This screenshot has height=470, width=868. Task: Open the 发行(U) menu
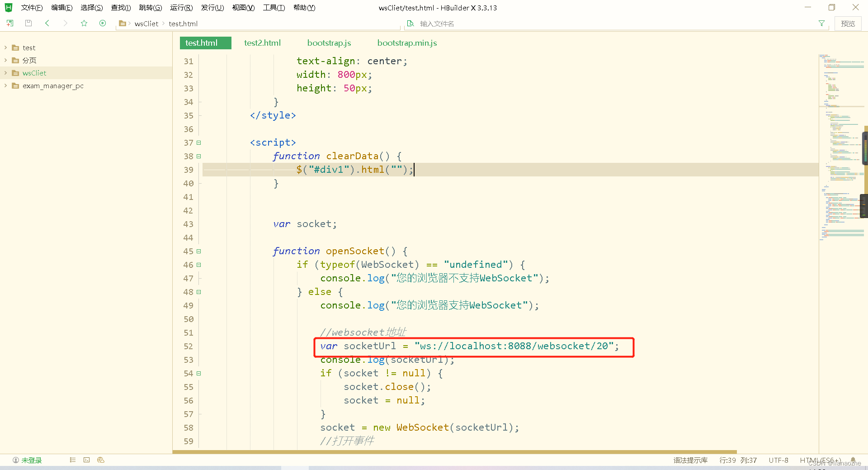point(212,8)
